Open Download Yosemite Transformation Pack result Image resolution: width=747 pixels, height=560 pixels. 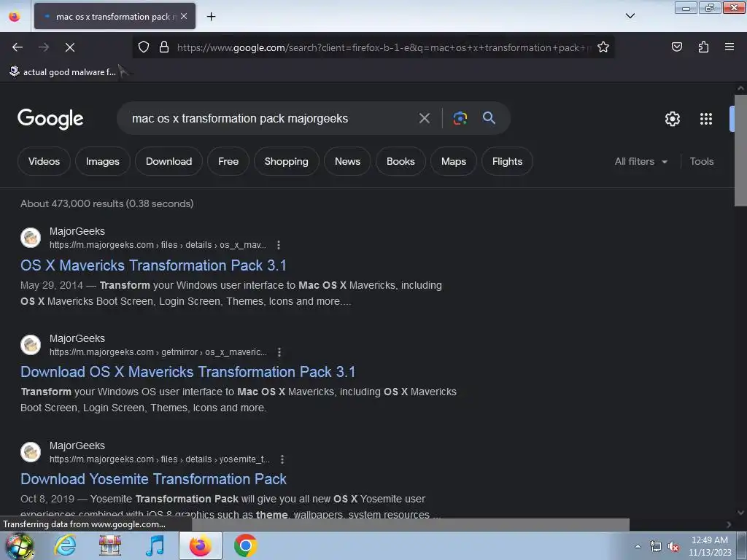pos(153,479)
